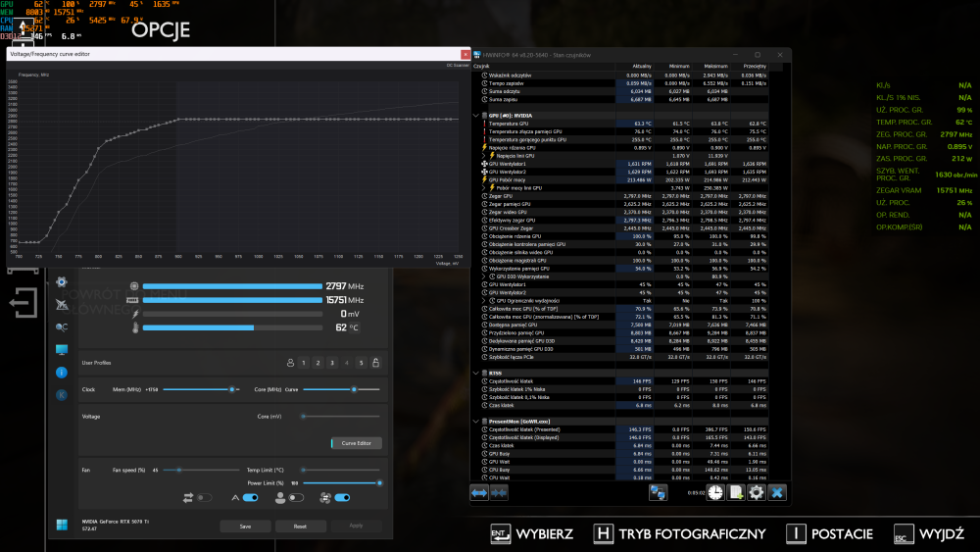980x552 pixels.
Task: Toggle the fan sync switch
Action: click(202, 498)
